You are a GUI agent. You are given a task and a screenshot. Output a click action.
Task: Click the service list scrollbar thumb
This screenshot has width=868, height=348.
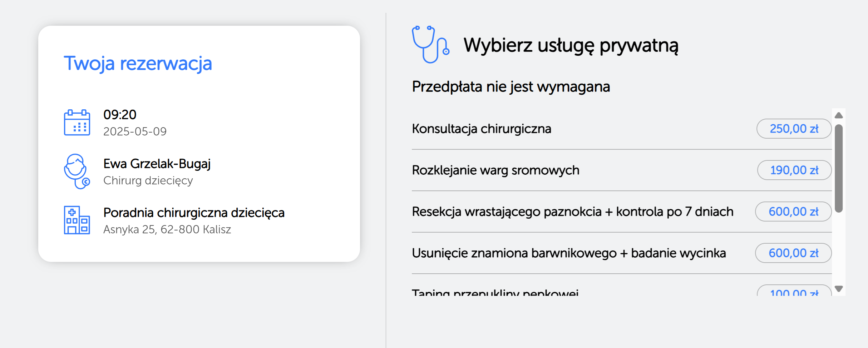click(839, 168)
